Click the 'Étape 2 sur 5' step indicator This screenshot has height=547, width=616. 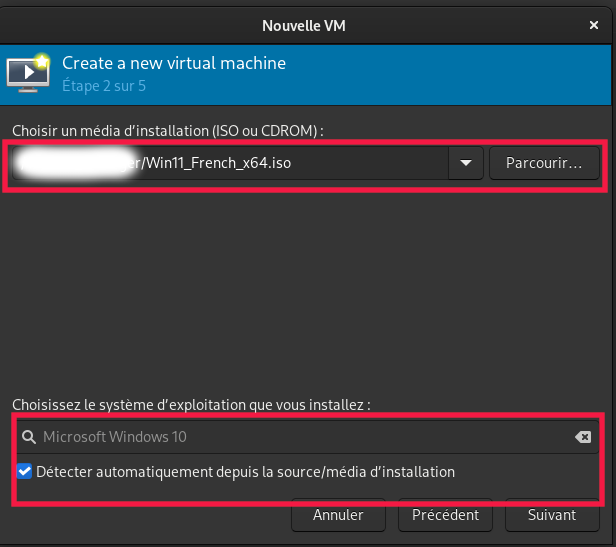(105, 86)
